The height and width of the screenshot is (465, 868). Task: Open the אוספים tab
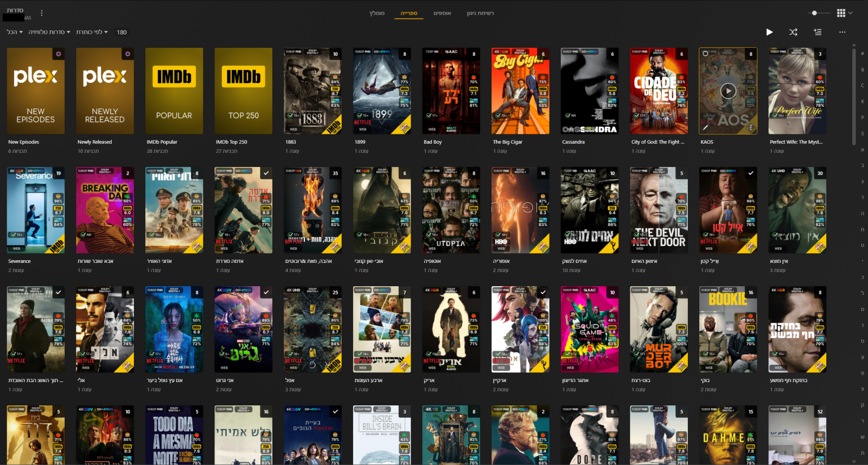tap(442, 13)
